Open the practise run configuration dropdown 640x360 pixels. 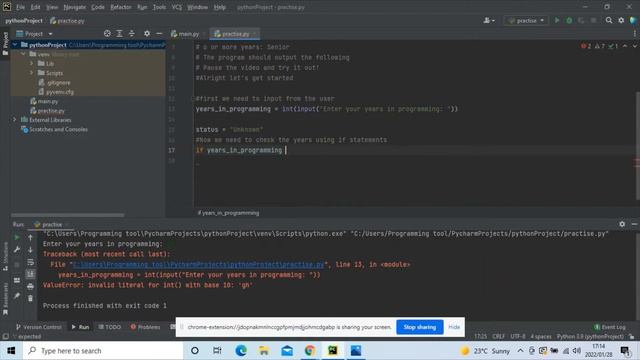pos(526,20)
